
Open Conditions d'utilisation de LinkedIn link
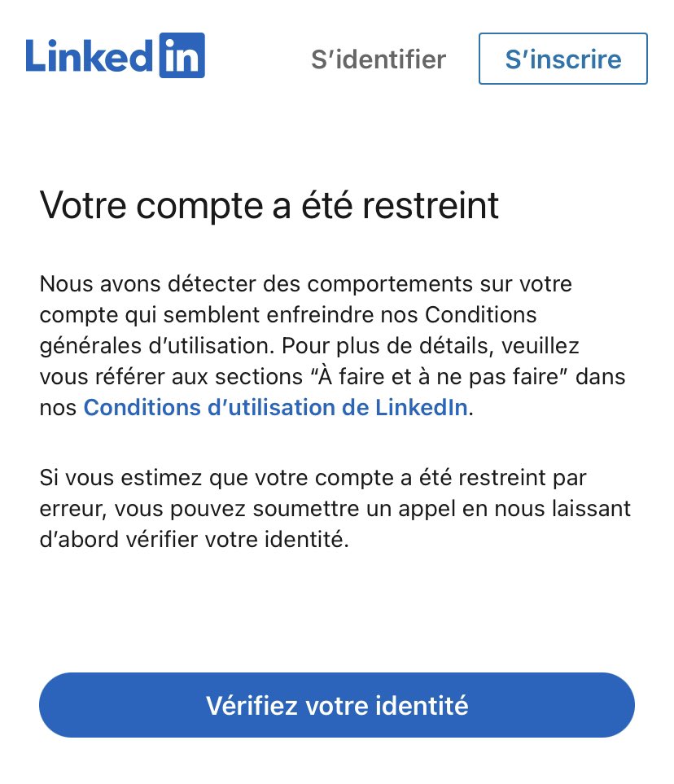click(275, 407)
